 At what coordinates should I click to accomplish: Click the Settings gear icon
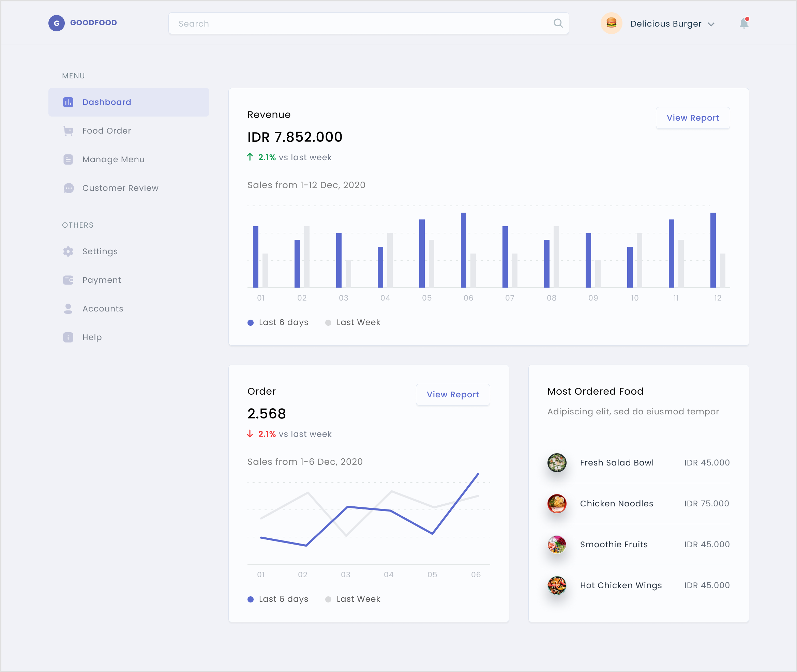[68, 251]
